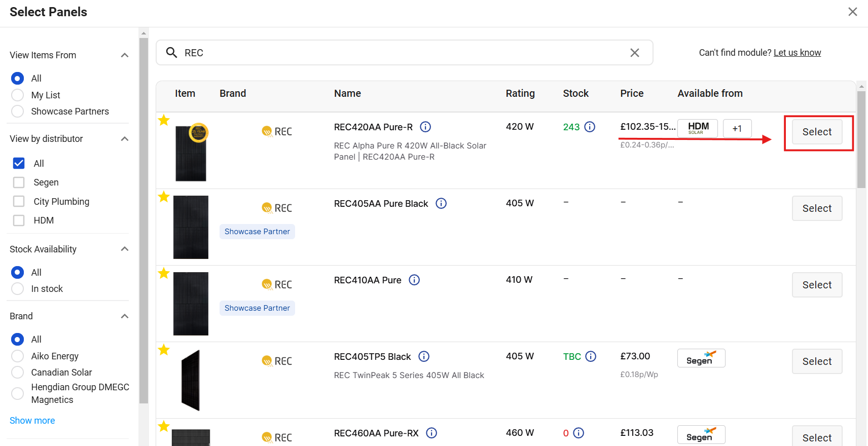Click REC brand logo in REC405TP5 row

[277, 361]
